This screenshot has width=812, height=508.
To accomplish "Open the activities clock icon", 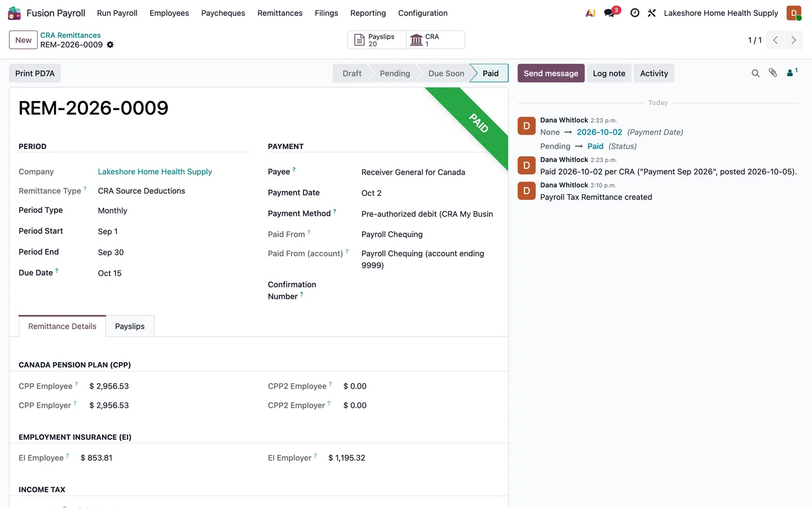I will pos(635,13).
